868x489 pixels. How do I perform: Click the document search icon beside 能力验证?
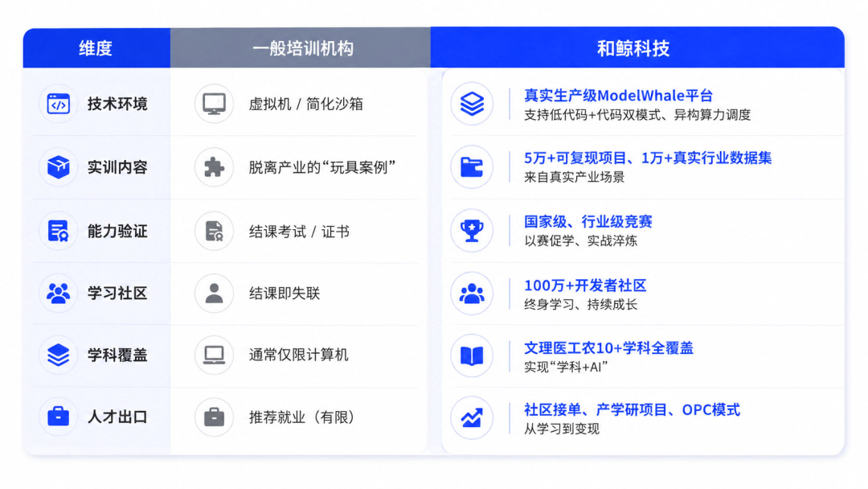click(x=58, y=231)
